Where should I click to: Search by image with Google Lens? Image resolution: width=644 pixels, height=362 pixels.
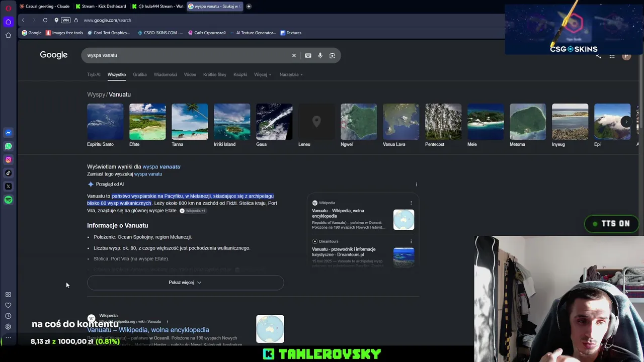[332, 55]
